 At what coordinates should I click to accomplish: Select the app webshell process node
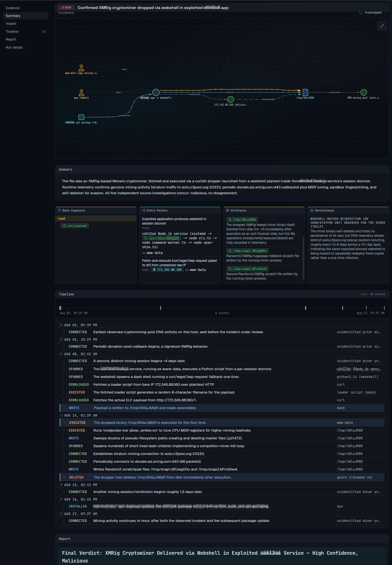tap(156, 92)
